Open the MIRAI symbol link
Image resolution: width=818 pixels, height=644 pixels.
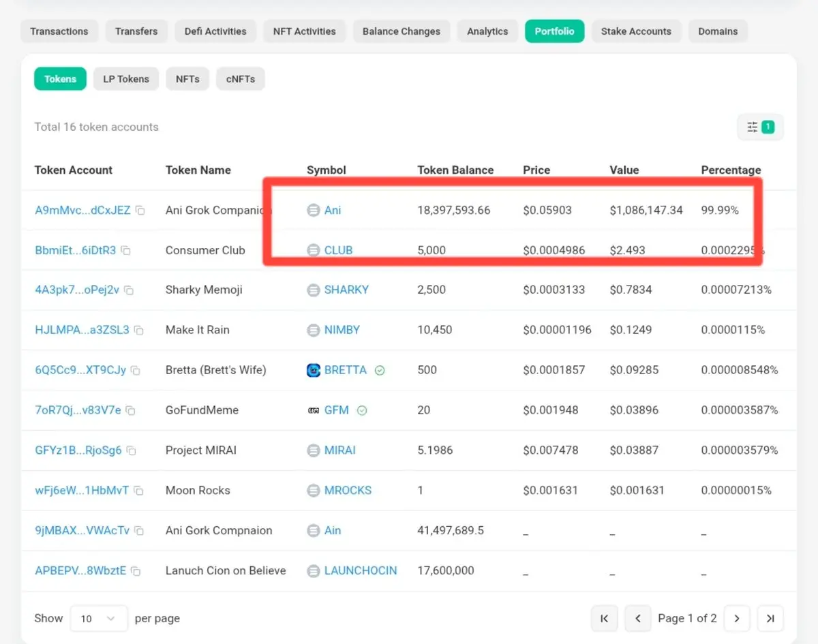(x=340, y=450)
